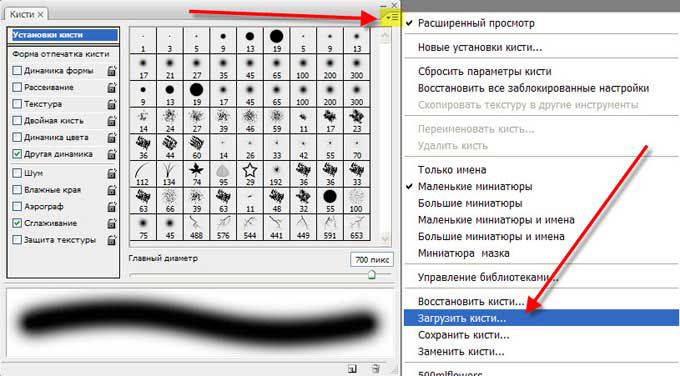Choose the hard round brush 19 in the first row

[276, 40]
